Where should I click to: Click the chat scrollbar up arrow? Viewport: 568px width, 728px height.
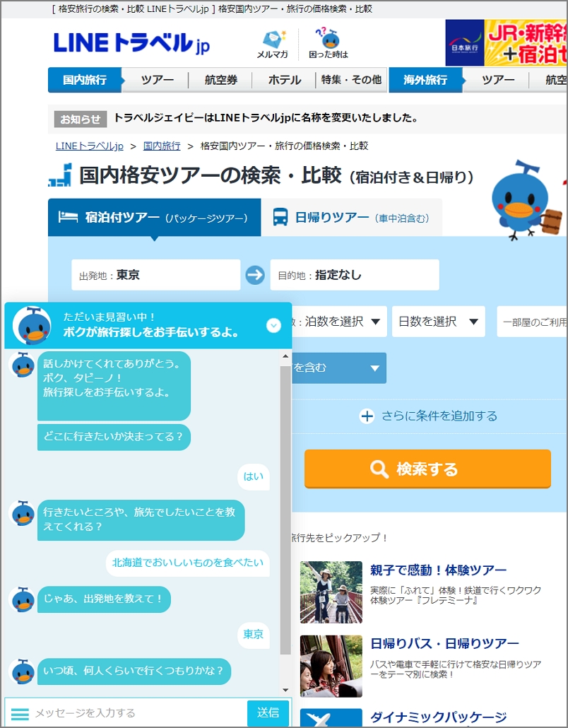(x=285, y=356)
